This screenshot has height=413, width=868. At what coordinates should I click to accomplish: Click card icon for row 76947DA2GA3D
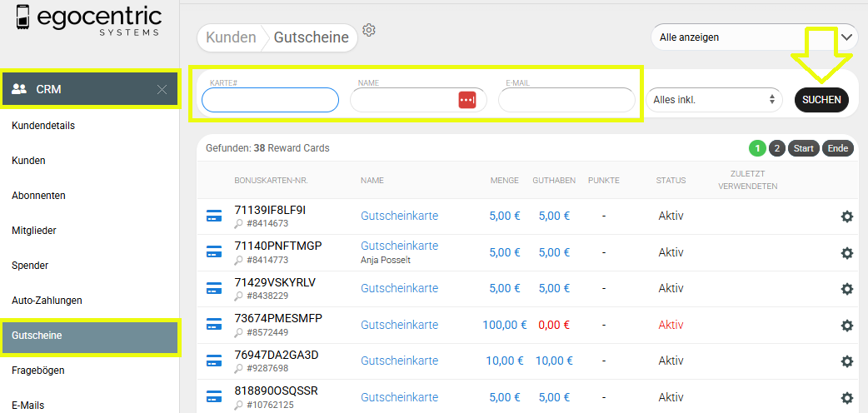tap(214, 361)
